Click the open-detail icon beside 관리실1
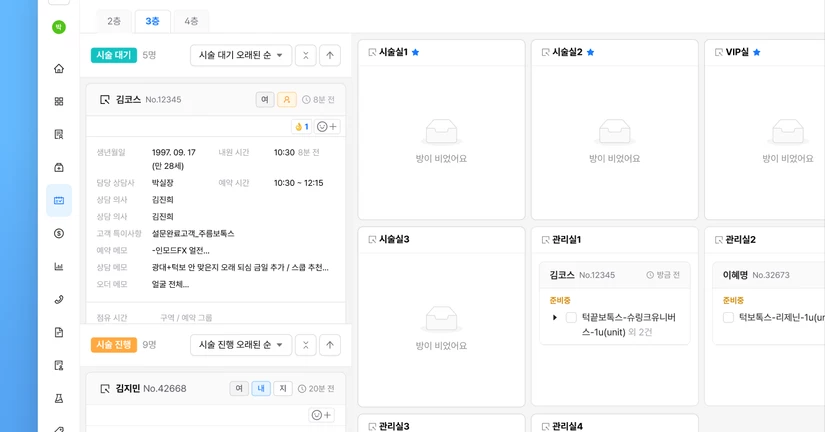The width and height of the screenshot is (825, 432). click(x=545, y=240)
